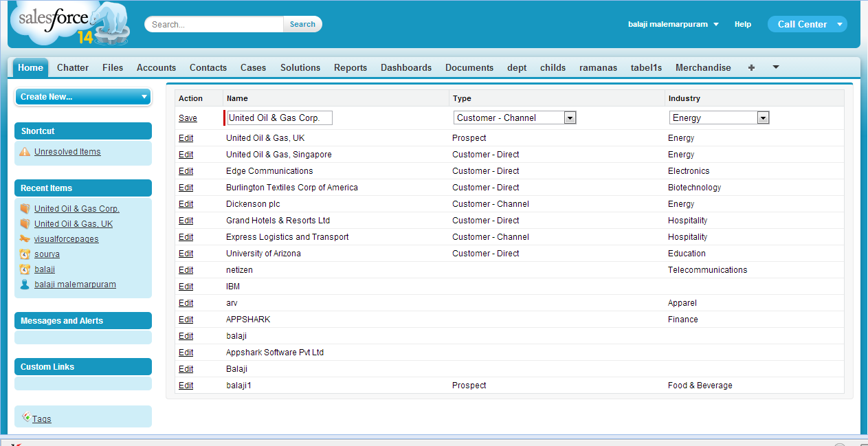Open the Chatter tab
The height and width of the screenshot is (446, 868).
click(x=73, y=67)
